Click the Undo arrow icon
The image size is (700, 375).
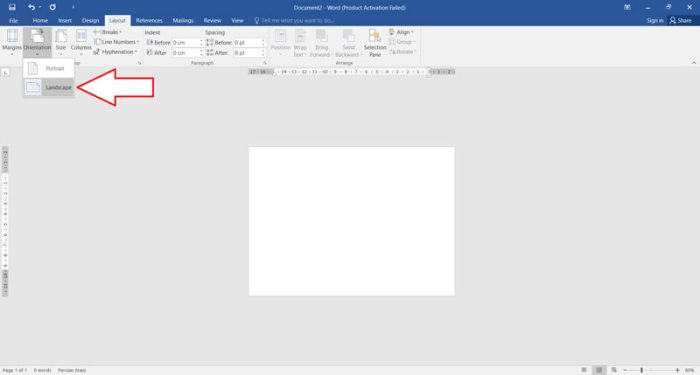click(x=31, y=7)
